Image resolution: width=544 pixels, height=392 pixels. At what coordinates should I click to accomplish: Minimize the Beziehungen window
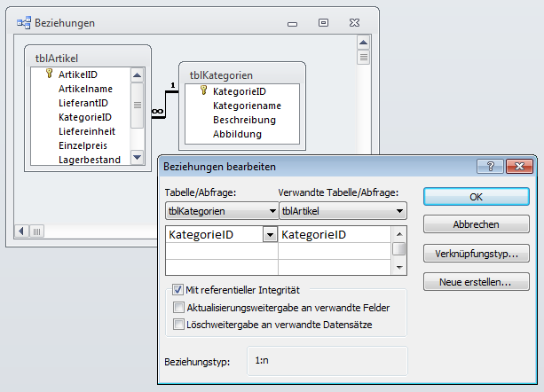coord(295,22)
